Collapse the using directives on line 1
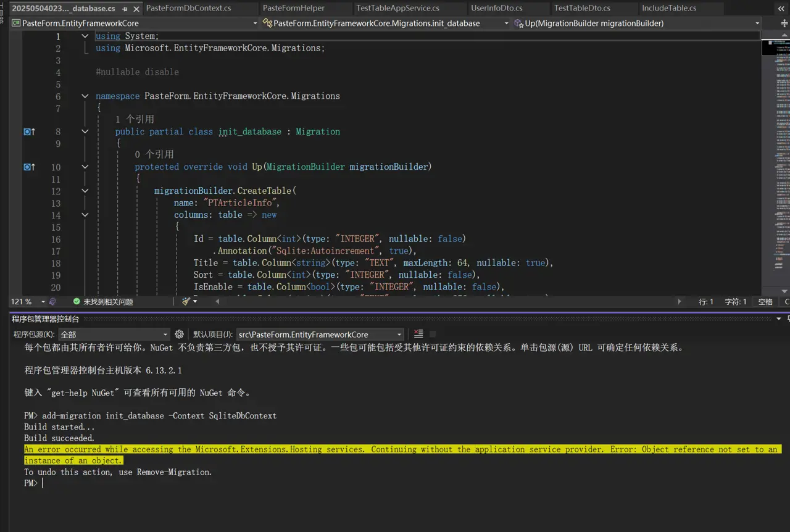This screenshot has height=532, width=790. [85, 36]
